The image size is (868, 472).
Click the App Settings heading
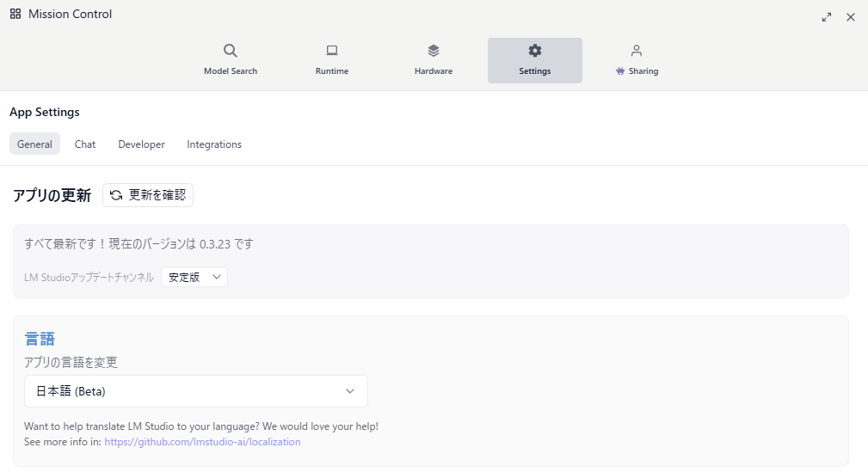point(44,112)
